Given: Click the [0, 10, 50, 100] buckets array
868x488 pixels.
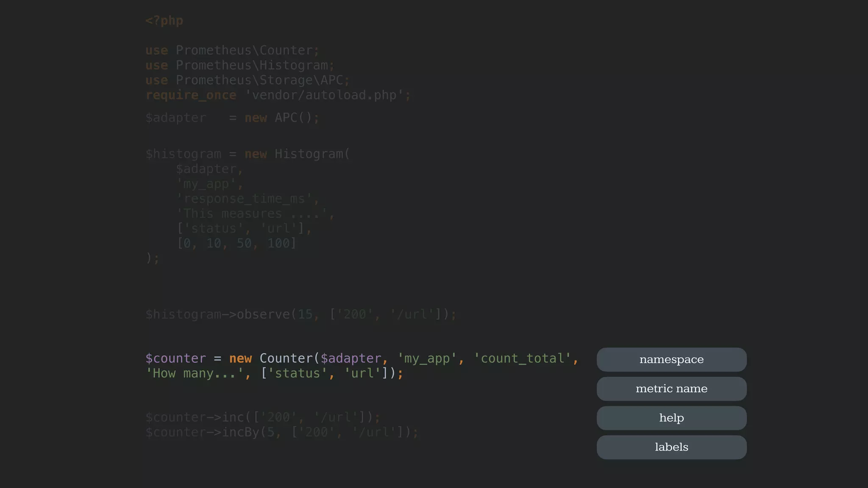Looking at the screenshot, I should click(x=236, y=243).
